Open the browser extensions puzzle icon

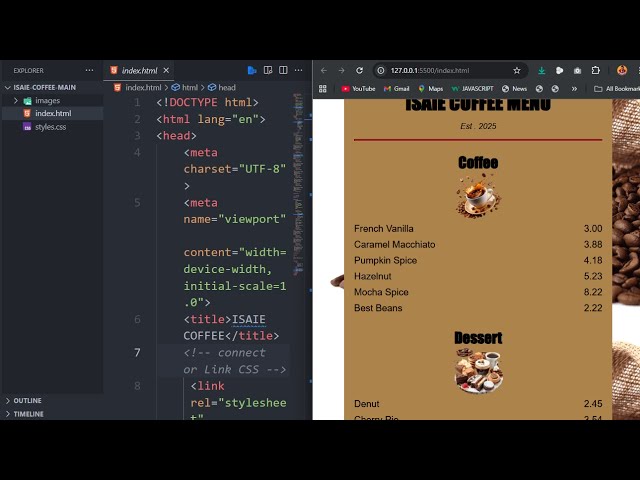(596, 70)
